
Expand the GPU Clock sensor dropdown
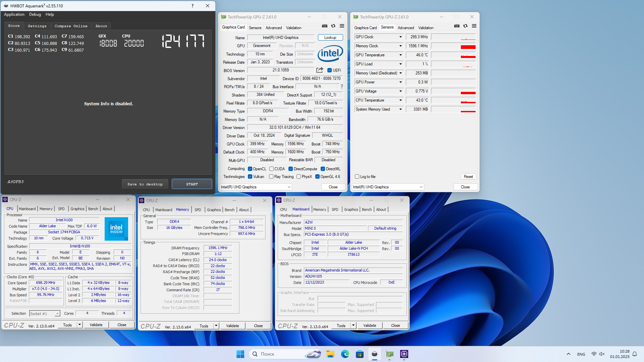[400, 37]
